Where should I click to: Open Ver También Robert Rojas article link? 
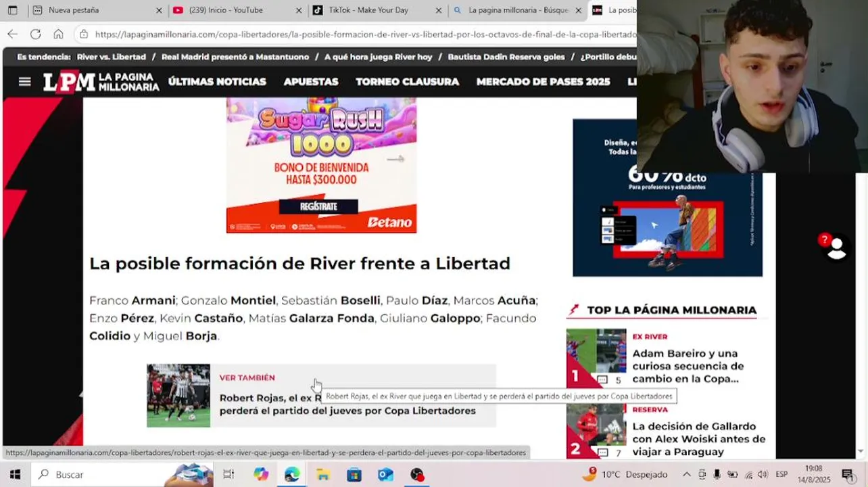point(347,404)
